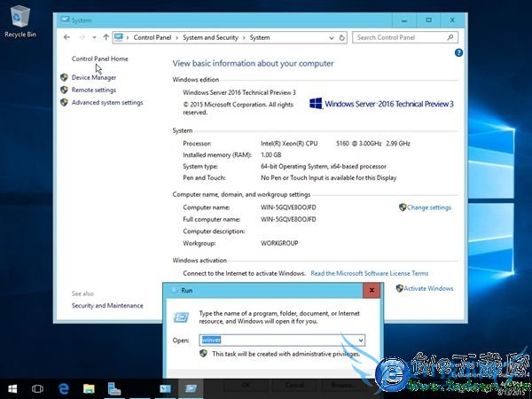The image size is (532, 399).
Task: Open Server Manager from the taskbar
Action: [114, 389]
